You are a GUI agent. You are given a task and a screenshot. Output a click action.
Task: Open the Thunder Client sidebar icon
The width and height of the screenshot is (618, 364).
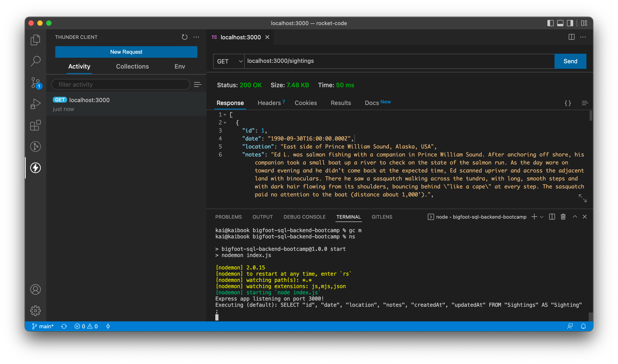coord(35,168)
